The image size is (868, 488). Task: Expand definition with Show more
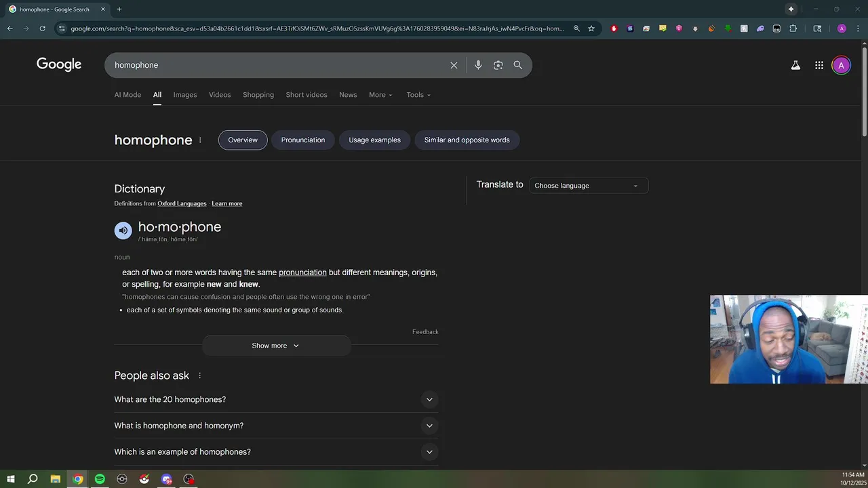point(276,346)
